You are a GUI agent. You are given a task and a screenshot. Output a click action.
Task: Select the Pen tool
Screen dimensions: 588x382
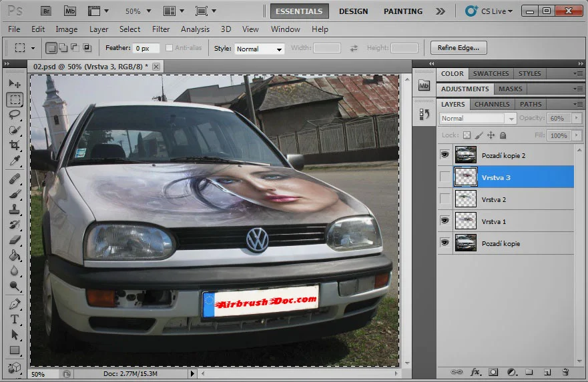coord(15,304)
